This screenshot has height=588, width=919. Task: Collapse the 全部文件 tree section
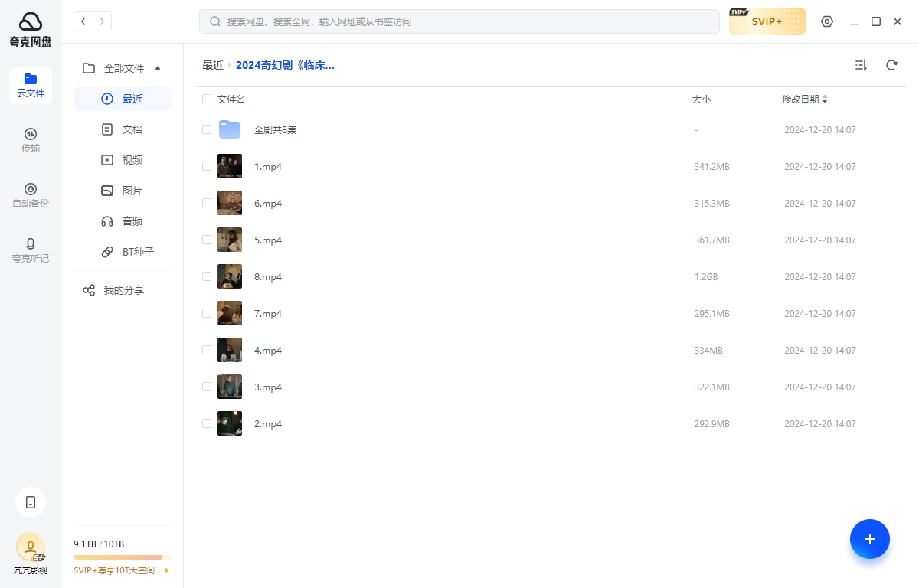tap(158, 68)
